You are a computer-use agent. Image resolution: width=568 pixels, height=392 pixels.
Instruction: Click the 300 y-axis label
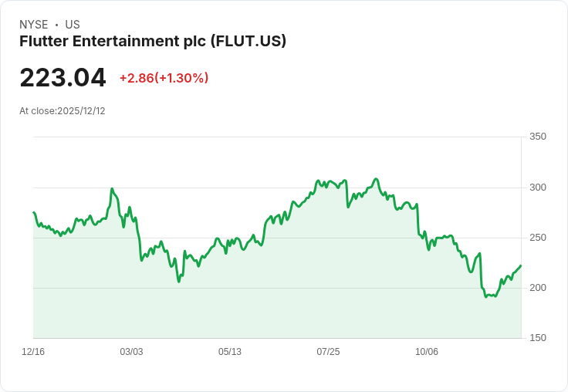point(538,188)
